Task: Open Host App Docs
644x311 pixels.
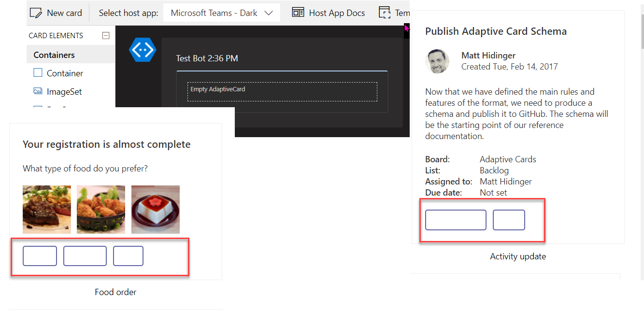Action: [329, 12]
